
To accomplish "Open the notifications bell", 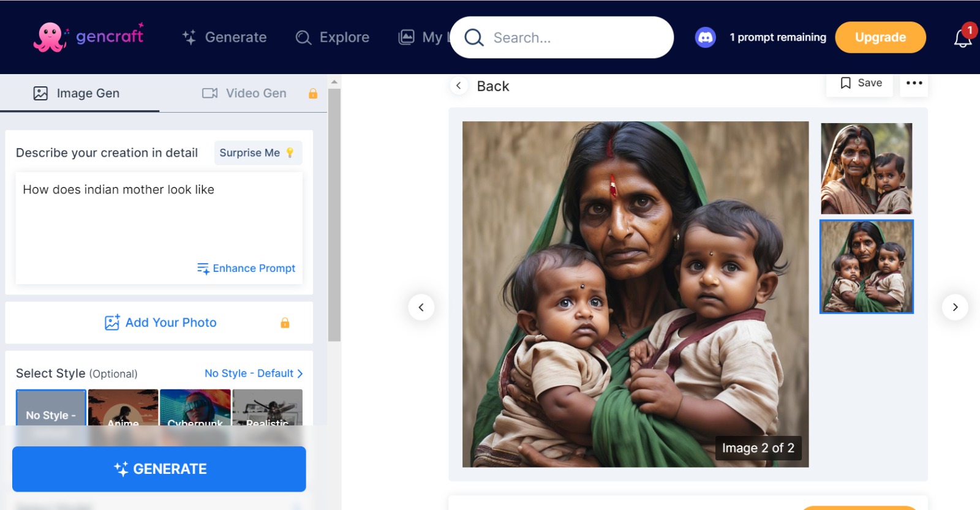I will pyautogui.click(x=962, y=39).
